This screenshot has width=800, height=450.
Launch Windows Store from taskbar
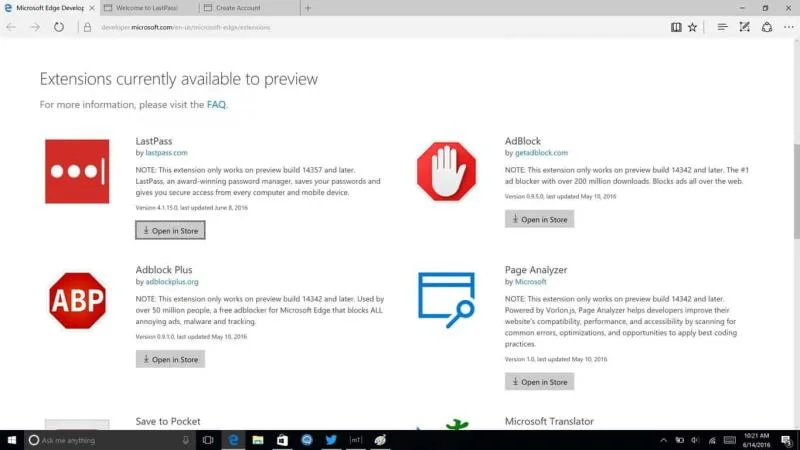pos(282,440)
